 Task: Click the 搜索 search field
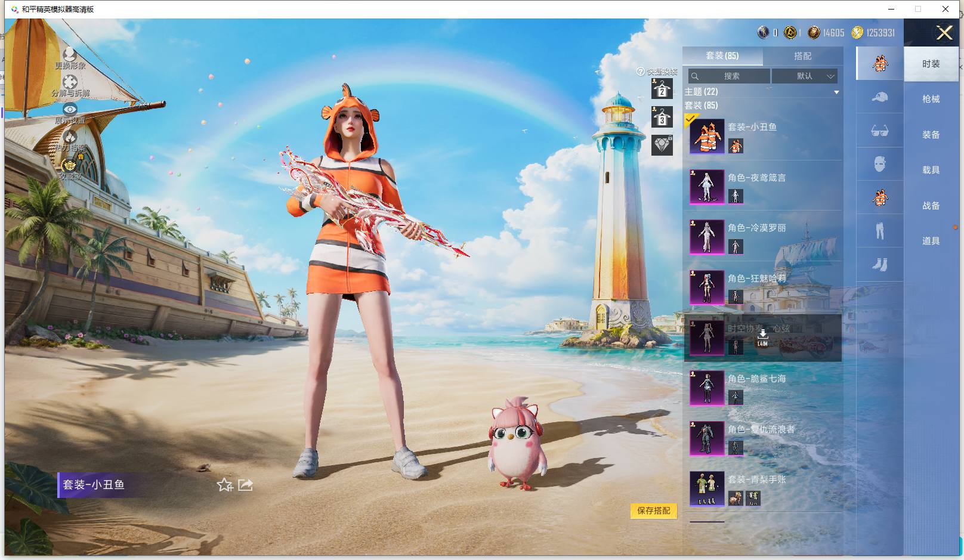point(729,76)
